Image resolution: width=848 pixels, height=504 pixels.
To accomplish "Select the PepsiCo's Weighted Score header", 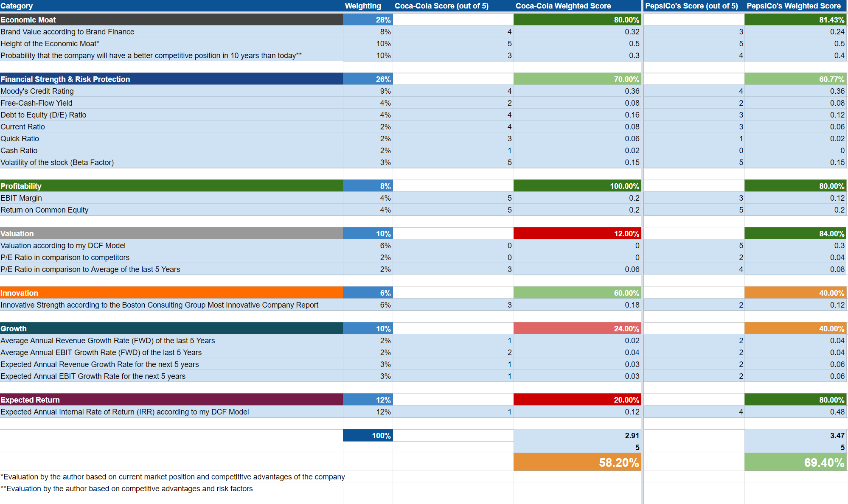I will click(x=796, y=6).
